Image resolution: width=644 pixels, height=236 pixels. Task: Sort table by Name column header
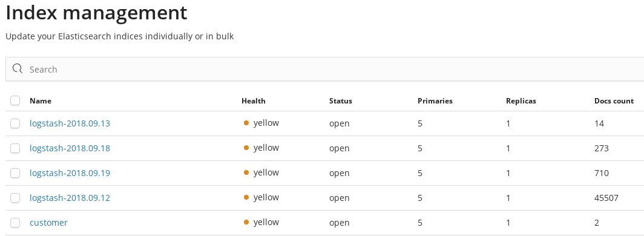(40, 101)
